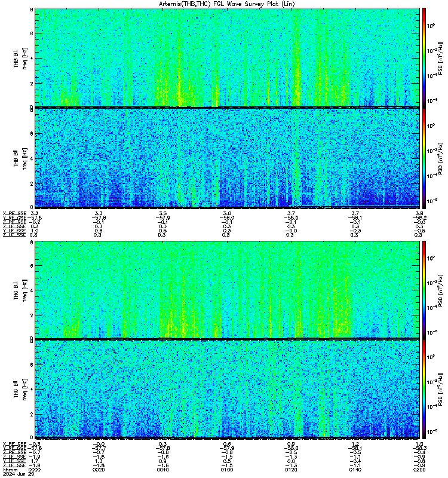The image size is (448, 478).
Task: Click the "0040" time label
Action: (x=162, y=470)
